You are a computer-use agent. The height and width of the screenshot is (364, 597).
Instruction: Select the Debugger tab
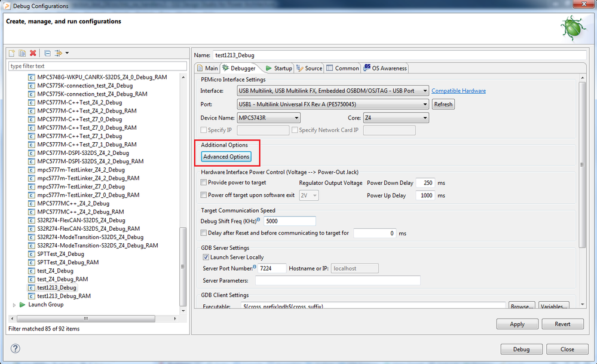pyautogui.click(x=239, y=68)
